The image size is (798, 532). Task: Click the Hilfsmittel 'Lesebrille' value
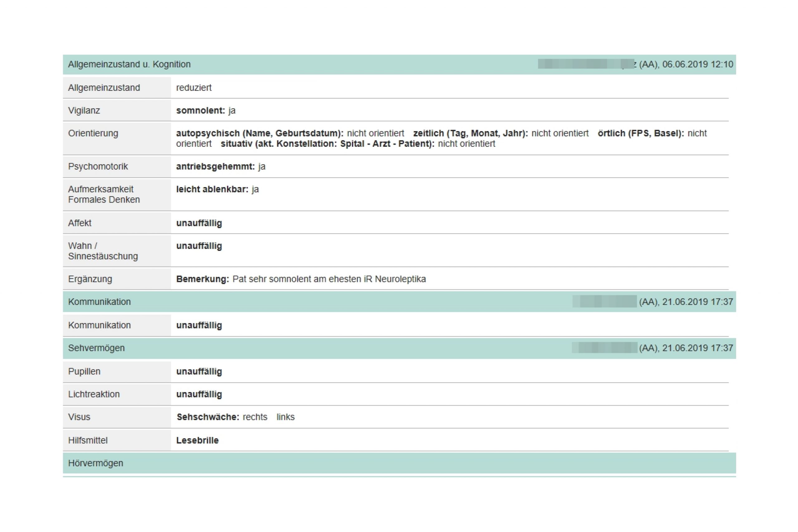coord(197,440)
